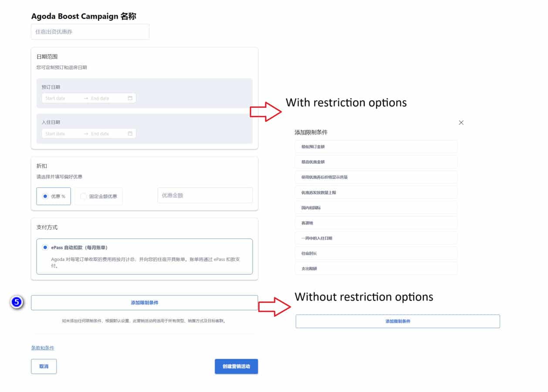Choose the 最低预订金额 restriction
This screenshot has width=548, height=392.
(x=376, y=147)
